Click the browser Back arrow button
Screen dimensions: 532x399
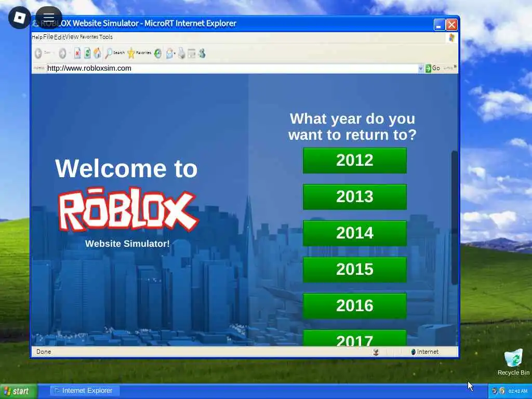coord(38,54)
